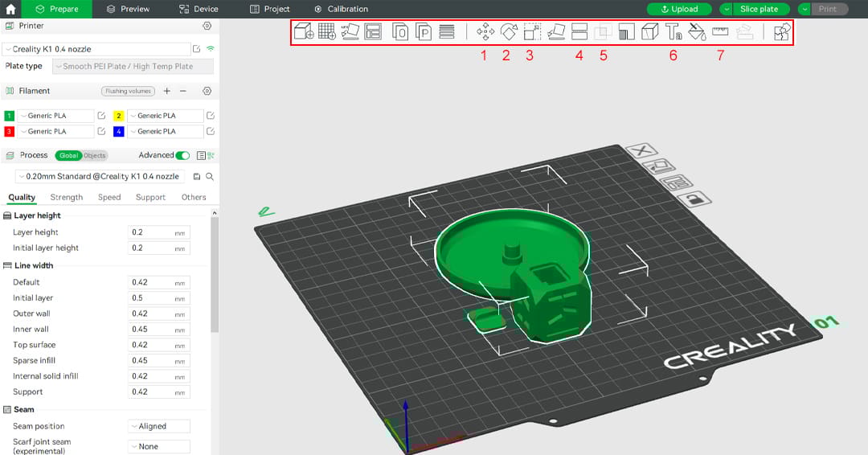Switch to the Preview tab

point(127,9)
